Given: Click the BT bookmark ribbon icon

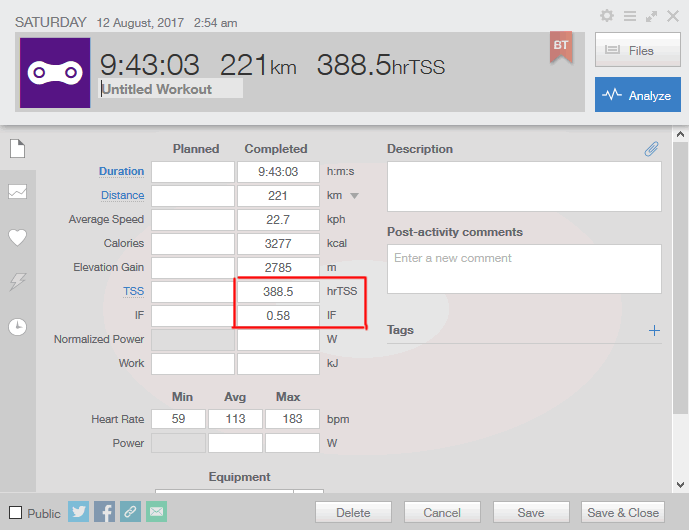Looking at the screenshot, I should [x=561, y=47].
